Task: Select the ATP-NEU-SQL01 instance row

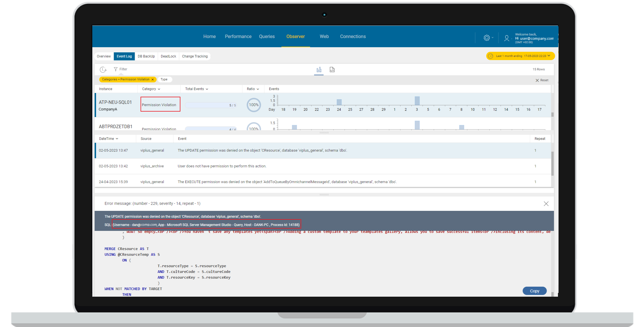Action: point(323,105)
